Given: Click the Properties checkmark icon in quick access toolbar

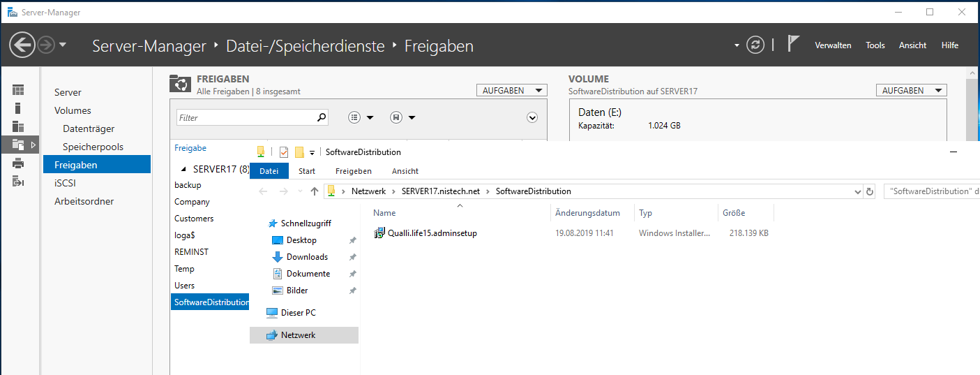Looking at the screenshot, I should [x=284, y=152].
